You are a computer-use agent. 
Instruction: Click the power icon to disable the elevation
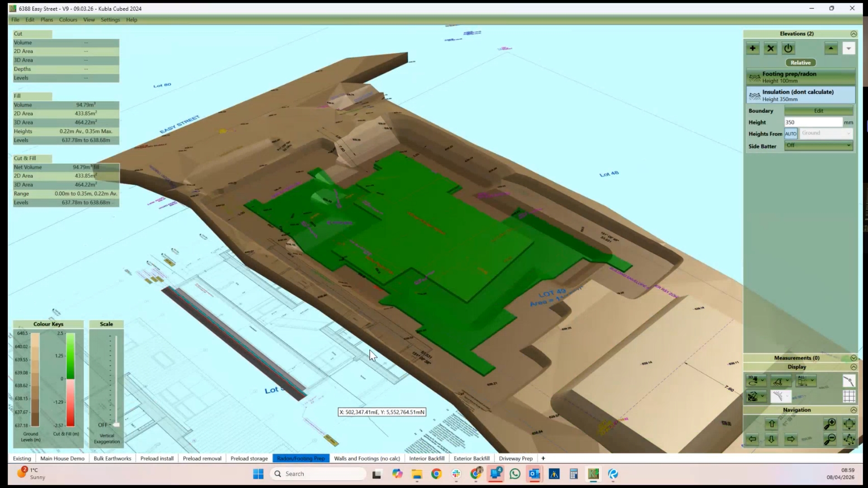tap(788, 48)
